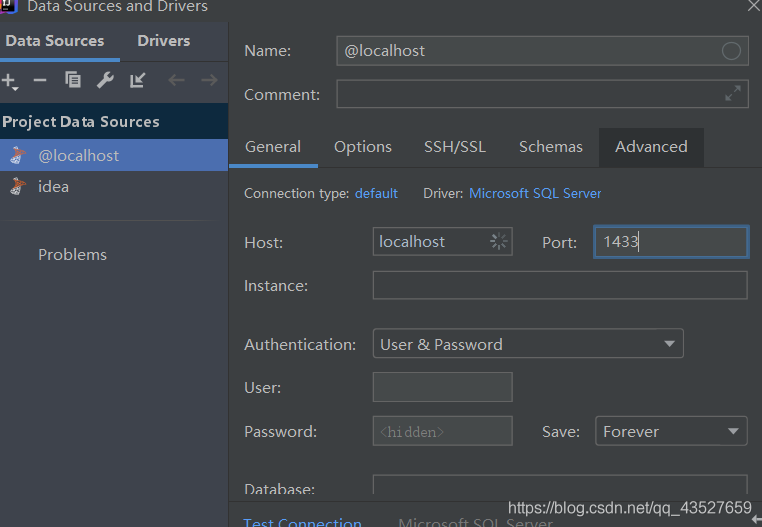Click the duplicate data source icon
Image resolution: width=762 pixels, height=527 pixels.
click(x=73, y=80)
